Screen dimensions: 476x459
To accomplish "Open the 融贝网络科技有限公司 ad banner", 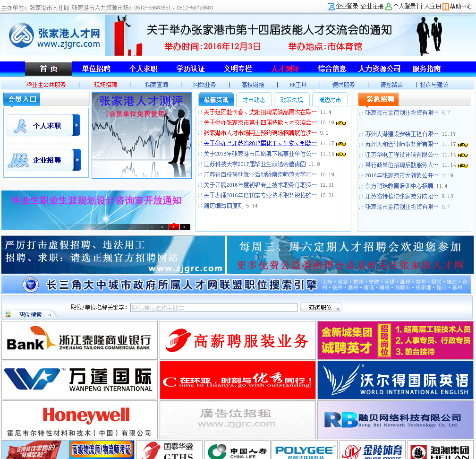I will (x=396, y=419).
